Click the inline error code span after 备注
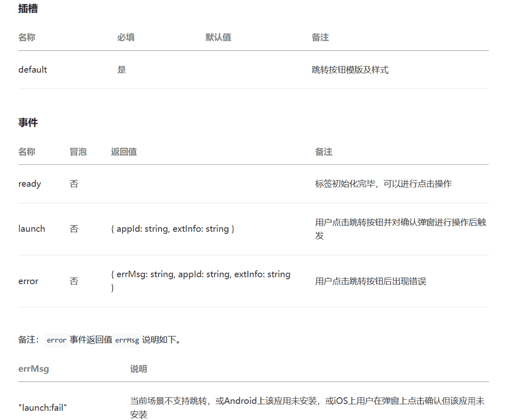 tap(57, 340)
